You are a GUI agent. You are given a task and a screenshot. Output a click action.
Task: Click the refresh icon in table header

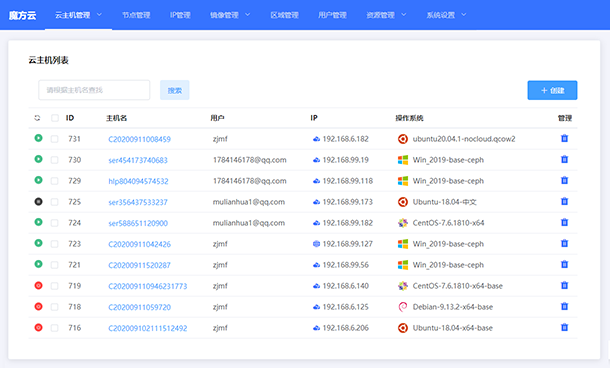coord(37,118)
